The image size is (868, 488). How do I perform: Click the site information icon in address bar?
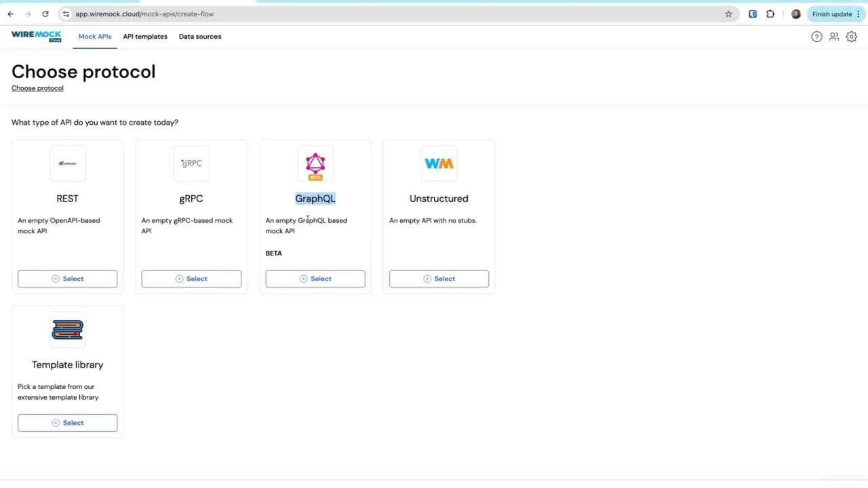point(66,14)
